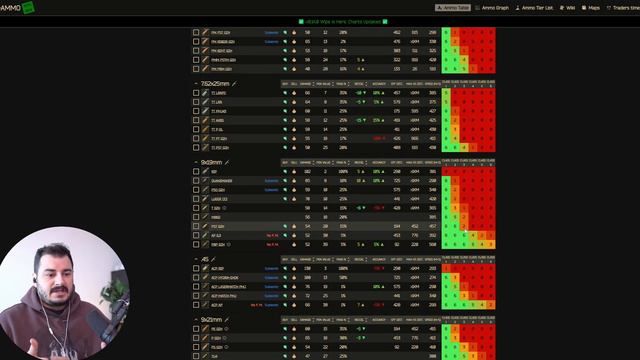
Task: Click the sell icon for ACP Hydra-Shok
Action: [294, 278]
